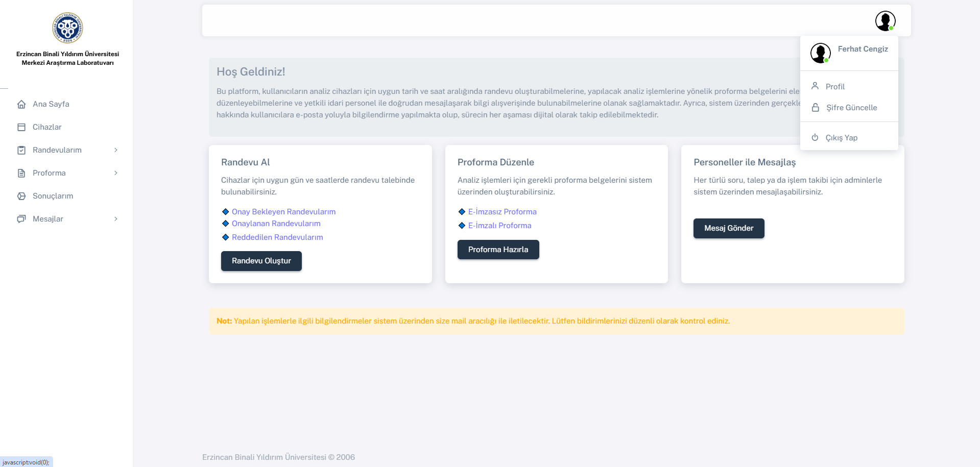This screenshot has width=980, height=467.
Task: Expand the Proforma submenu chevron
Action: pyautogui.click(x=116, y=173)
